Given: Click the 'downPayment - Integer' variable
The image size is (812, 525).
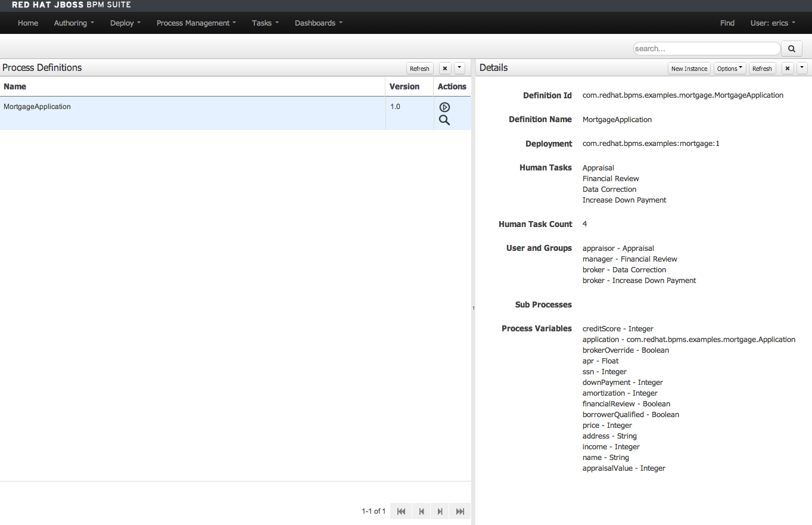Looking at the screenshot, I should coord(623,383).
